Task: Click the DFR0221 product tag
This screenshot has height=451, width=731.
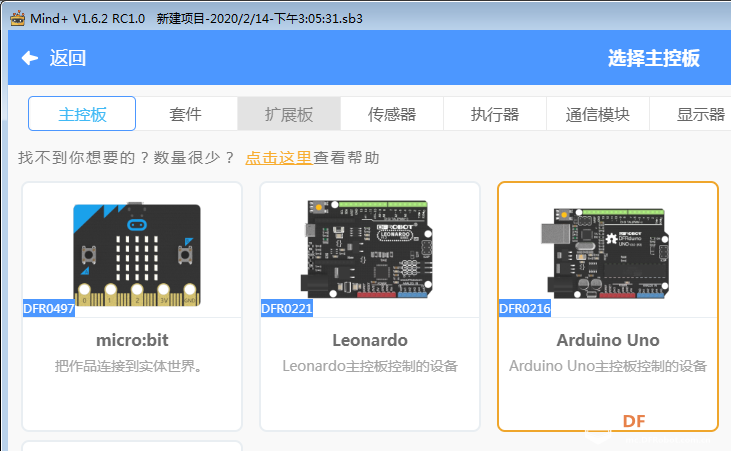Action: tap(287, 309)
